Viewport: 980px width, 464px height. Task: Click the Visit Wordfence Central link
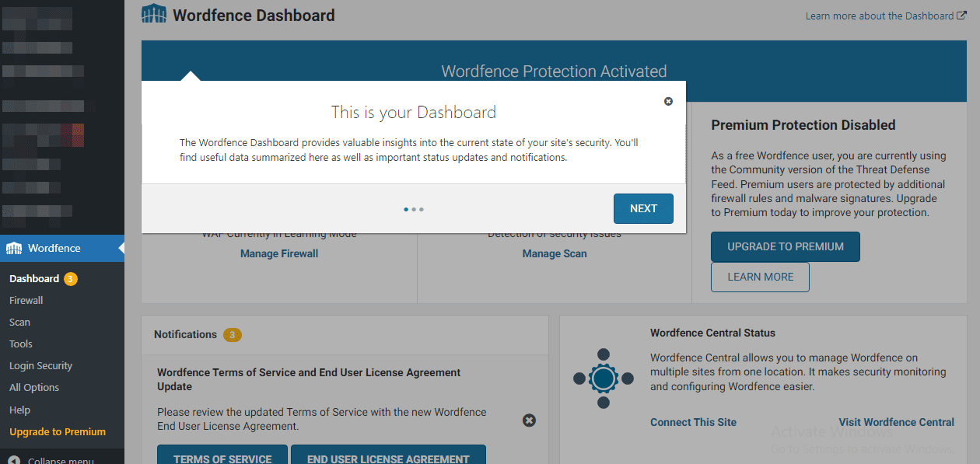point(896,422)
